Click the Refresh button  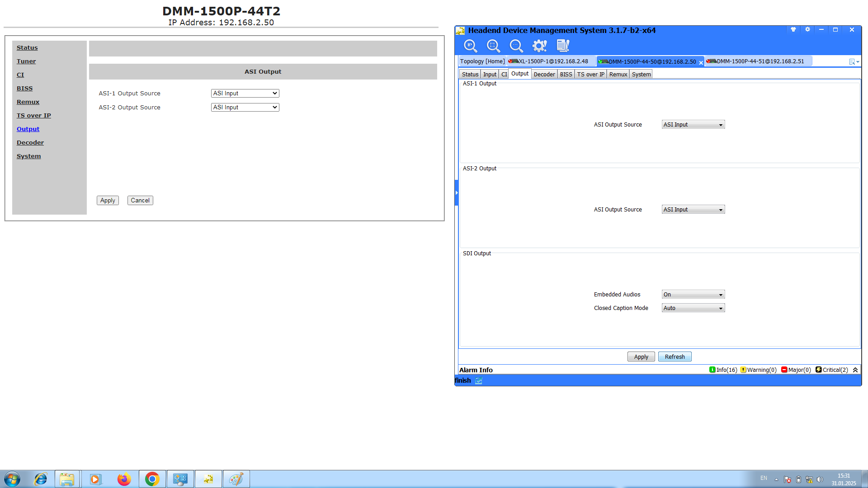click(675, 357)
